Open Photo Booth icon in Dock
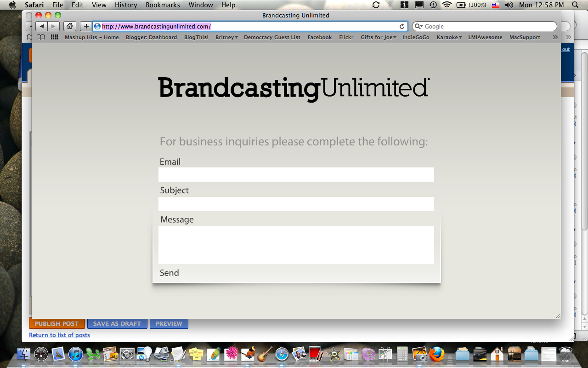 coord(316,354)
